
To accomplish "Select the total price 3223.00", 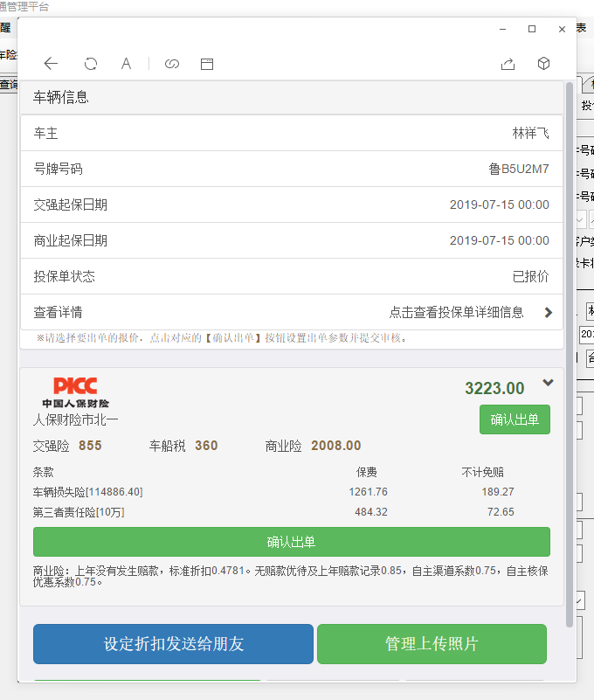I will coord(494,388).
